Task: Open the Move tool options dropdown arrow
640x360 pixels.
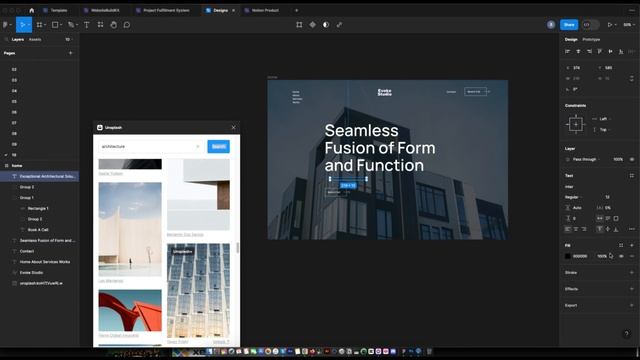Action: pyautogui.click(x=29, y=25)
